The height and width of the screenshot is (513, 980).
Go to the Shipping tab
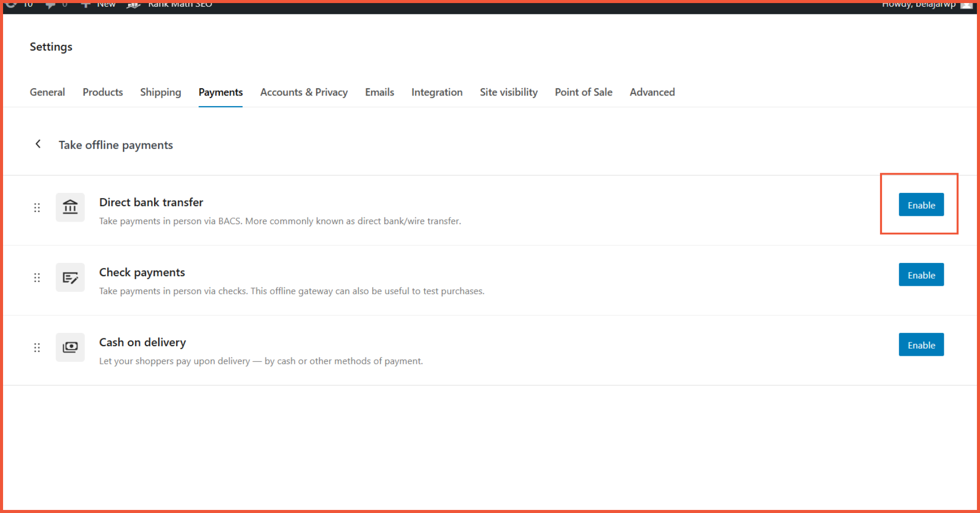160,92
